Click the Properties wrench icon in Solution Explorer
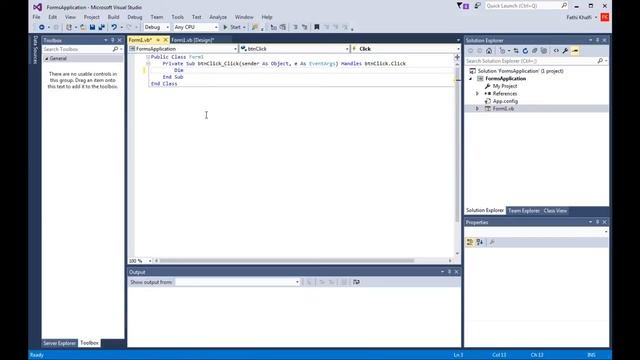This screenshot has height=360, width=640. point(565,51)
